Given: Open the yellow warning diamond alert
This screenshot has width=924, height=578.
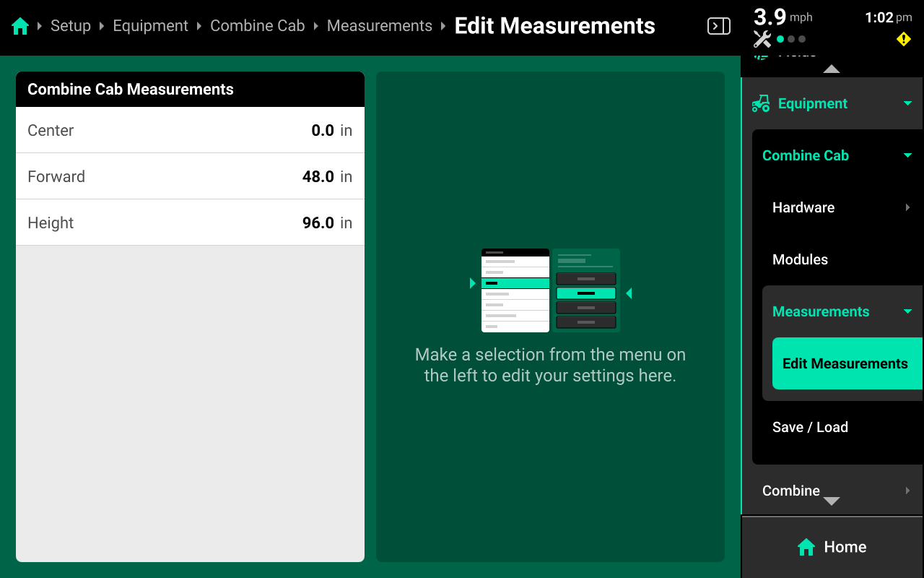Looking at the screenshot, I should (903, 39).
